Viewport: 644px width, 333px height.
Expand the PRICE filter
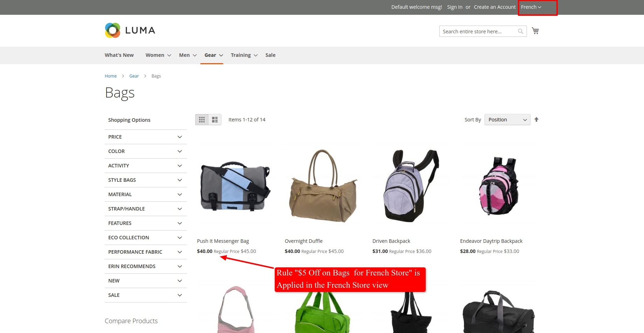pos(146,137)
